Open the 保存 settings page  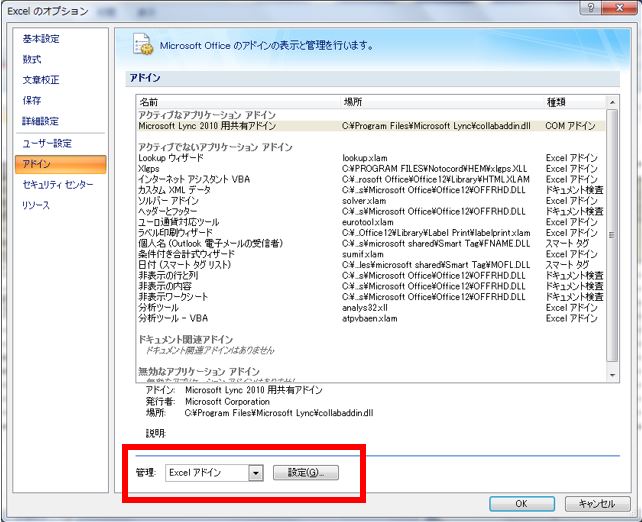33,100
